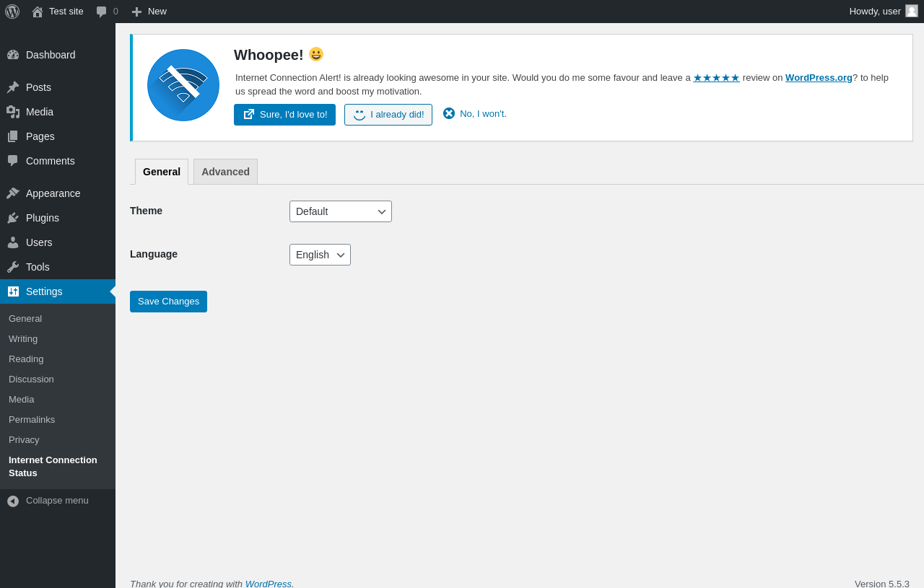Click the Users person icon
924x588 pixels.
(13, 242)
